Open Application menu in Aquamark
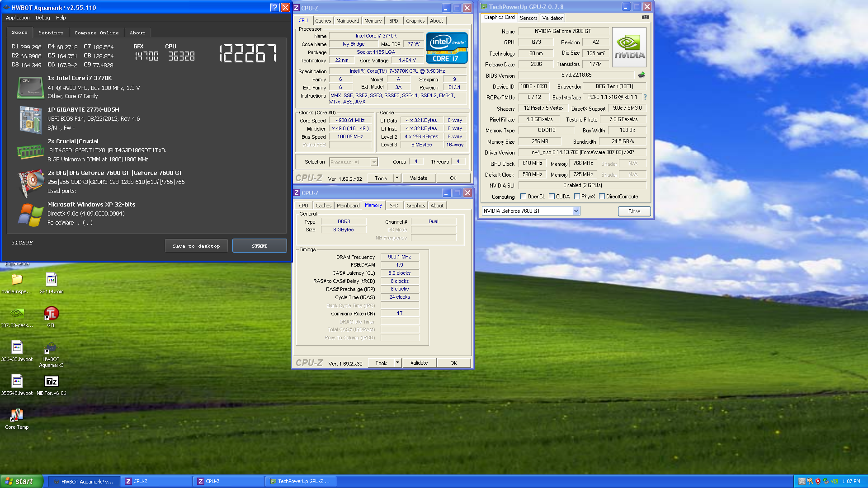This screenshot has height=488, width=868. (18, 18)
